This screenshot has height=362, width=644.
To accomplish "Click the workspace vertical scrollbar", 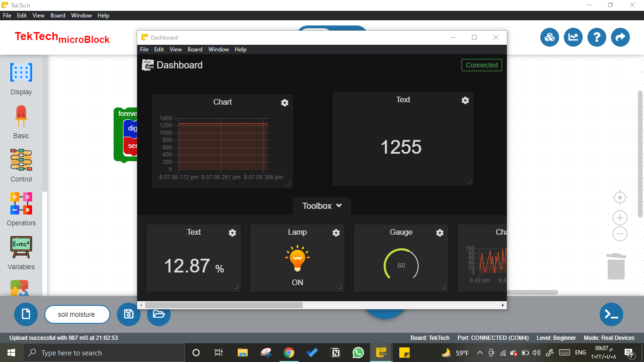I will (640, 153).
